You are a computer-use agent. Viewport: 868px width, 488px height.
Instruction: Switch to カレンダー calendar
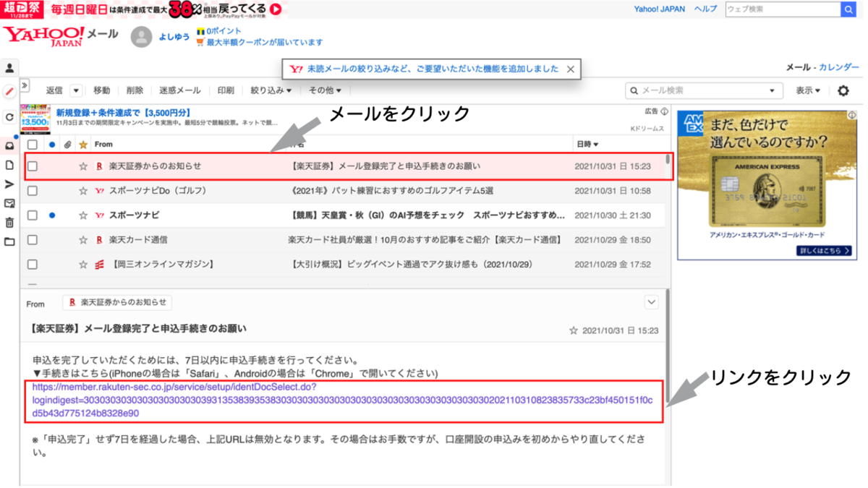pos(839,67)
